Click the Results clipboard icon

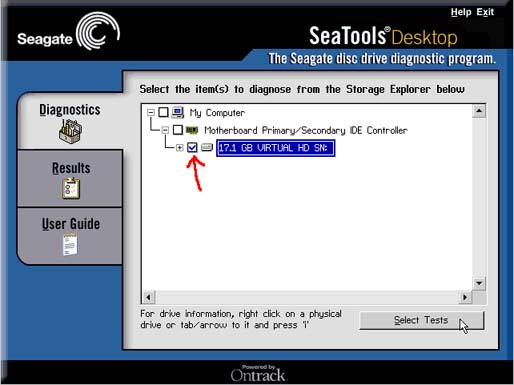pyautogui.click(x=71, y=188)
